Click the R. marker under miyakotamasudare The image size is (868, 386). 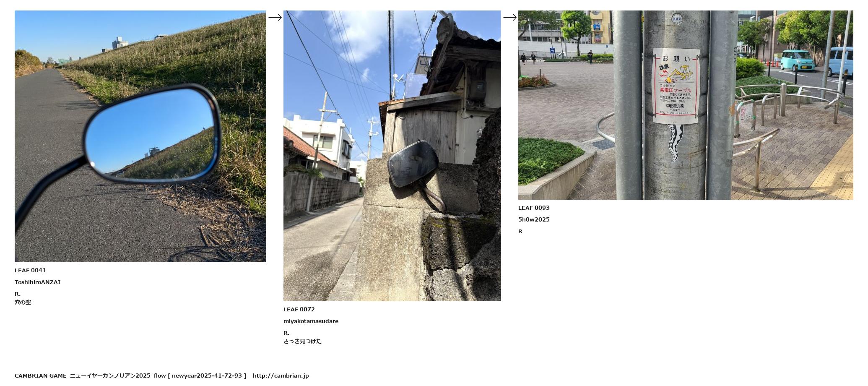point(286,333)
